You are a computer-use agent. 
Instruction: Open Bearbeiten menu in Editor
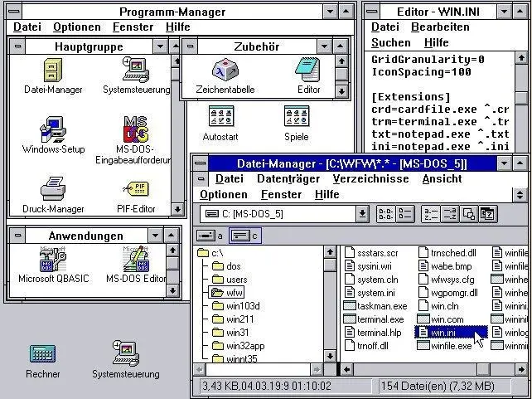pyautogui.click(x=440, y=27)
